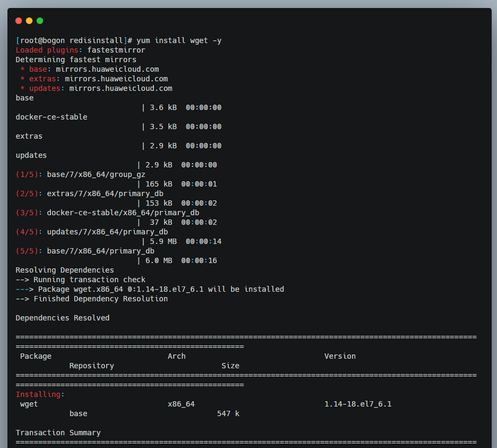The height and width of the screenshot is (448, 497).
Task: Click the 'docker-ce-stable' repo line
Action: point(52,117)
